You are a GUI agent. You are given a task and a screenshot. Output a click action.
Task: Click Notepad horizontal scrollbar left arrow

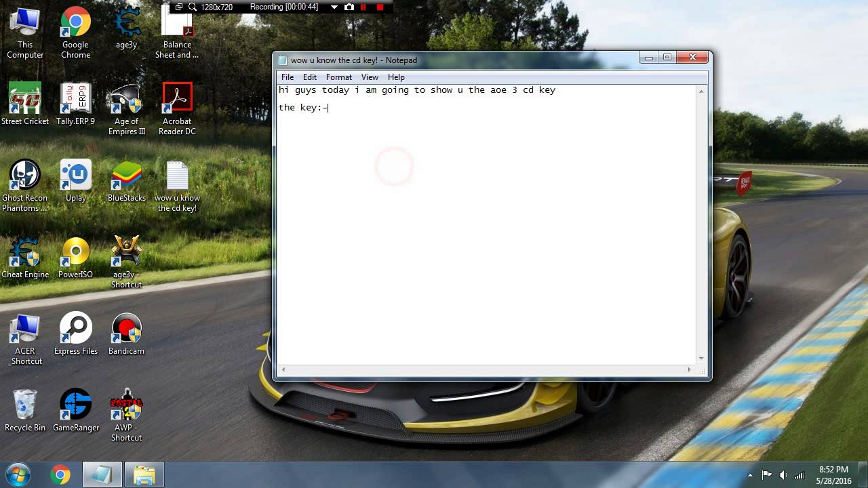click(x=283, y=369)
